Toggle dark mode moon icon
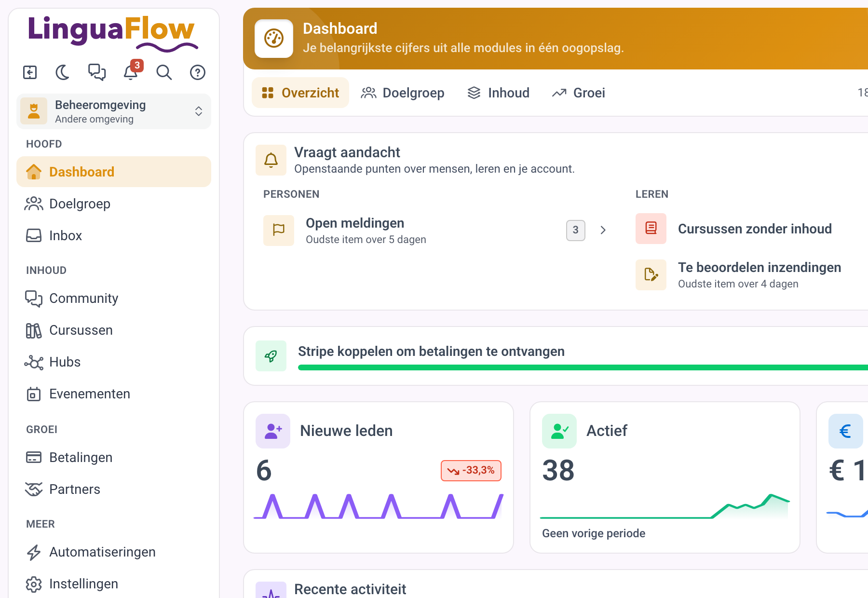 coord(63,72)
